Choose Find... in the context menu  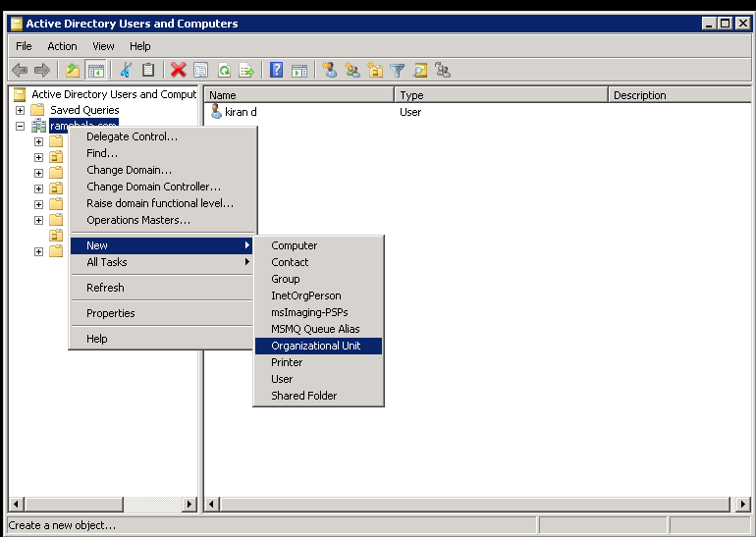162,153
